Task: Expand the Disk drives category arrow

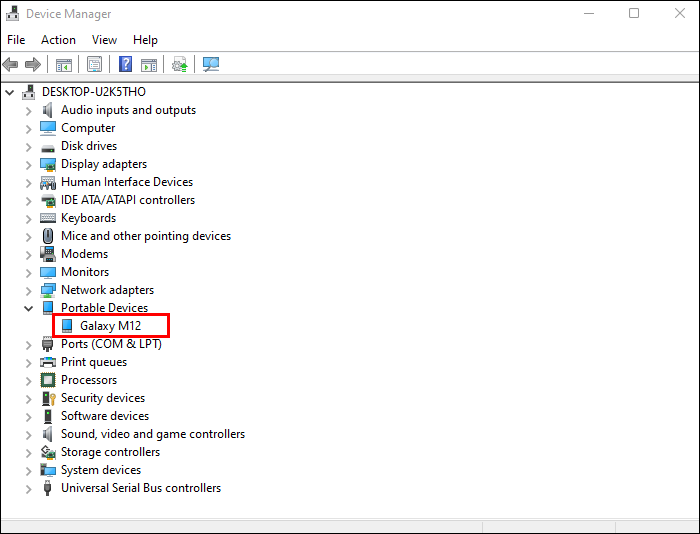Action: (28, 147)
